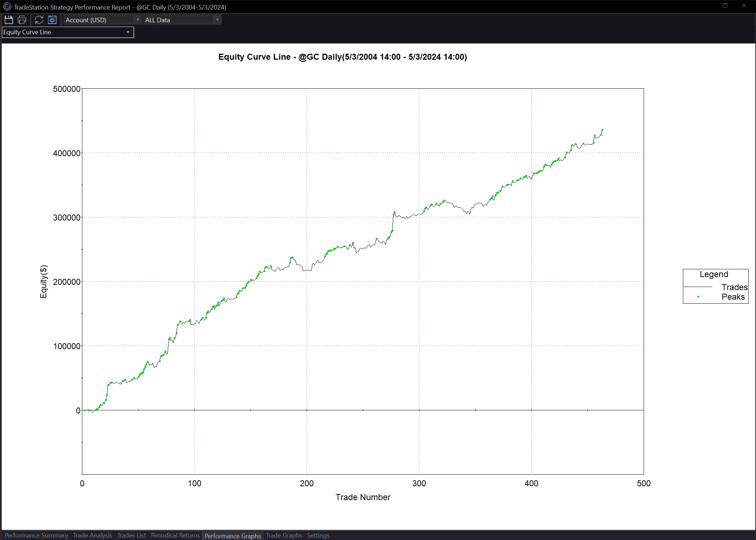Expand the ALL Data dropdown
The image size is (756, 540).
pyautogui.click(x=182, y=20)
